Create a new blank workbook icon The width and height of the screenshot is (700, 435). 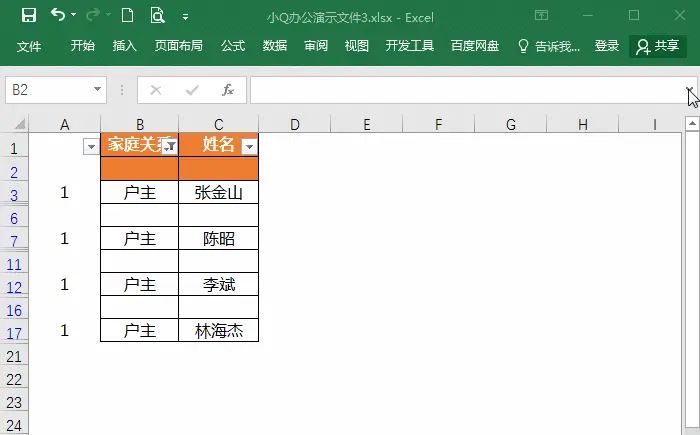(x=127, y=16)
